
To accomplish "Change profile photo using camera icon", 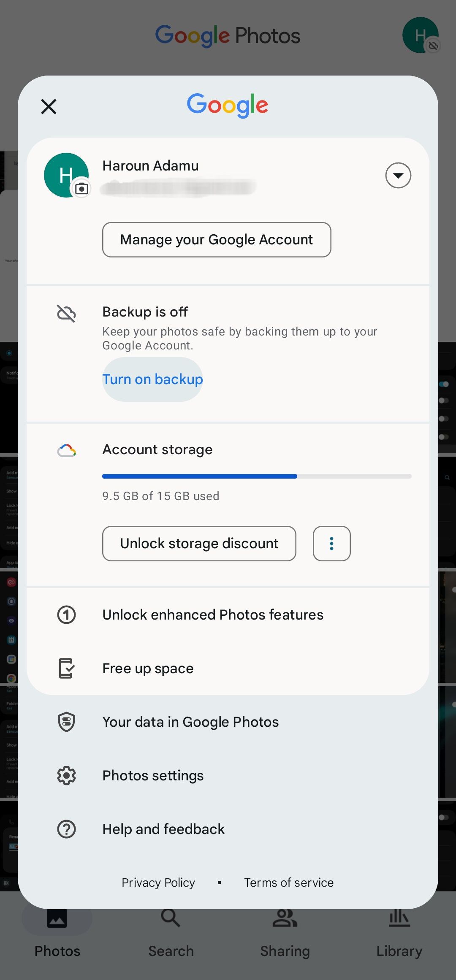I will [81, 189].
